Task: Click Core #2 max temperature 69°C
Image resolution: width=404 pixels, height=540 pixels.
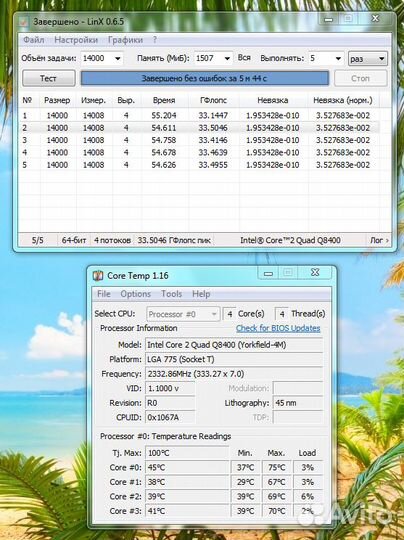Action: pos(277,497)
